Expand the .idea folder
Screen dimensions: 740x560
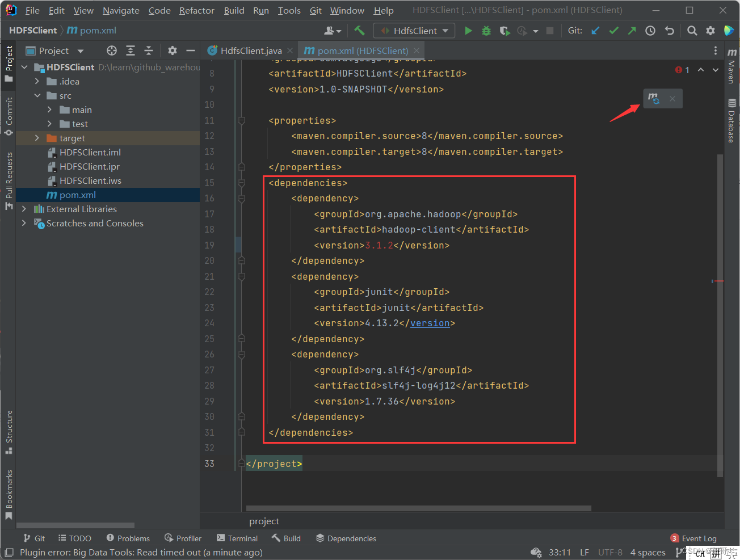37,81
